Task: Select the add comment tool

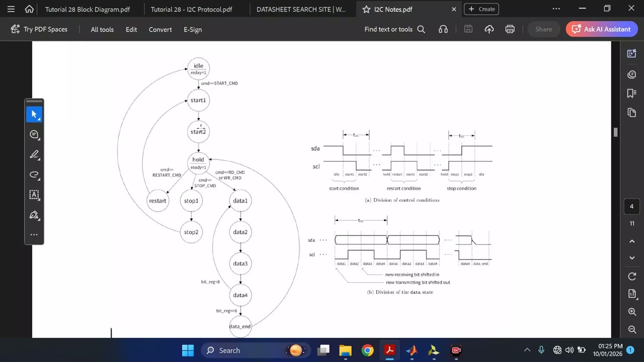Action: pos(34,134)
